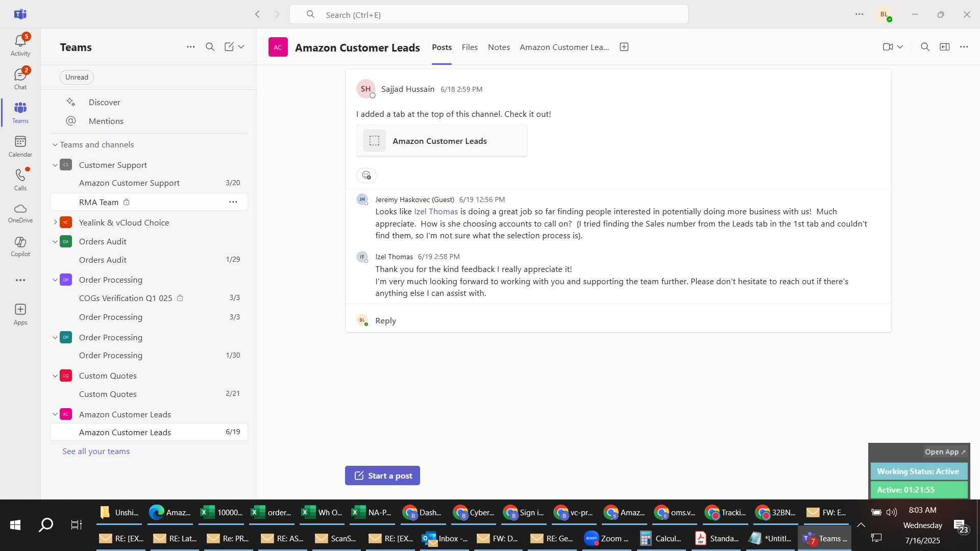Show more apps ellipsis in rail
The image size is (980, 551).
pyautogui.click(x=20, y=280)
